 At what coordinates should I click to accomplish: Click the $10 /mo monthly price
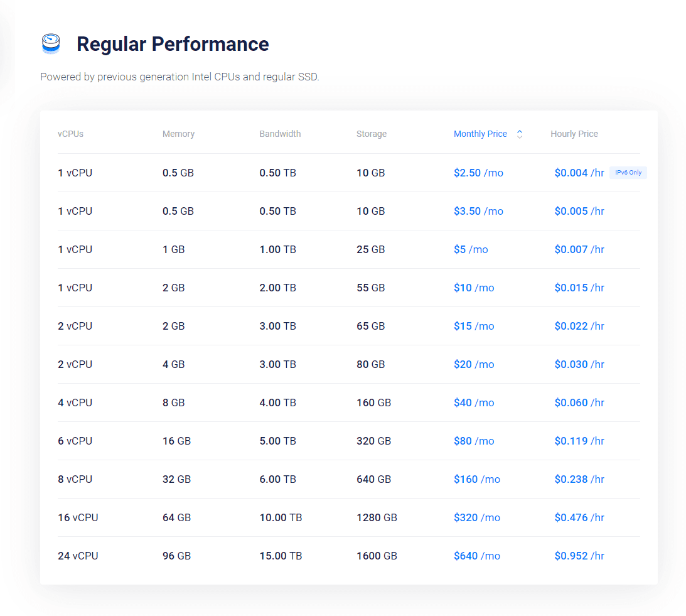pyautogui.click(x=474, y=288)
